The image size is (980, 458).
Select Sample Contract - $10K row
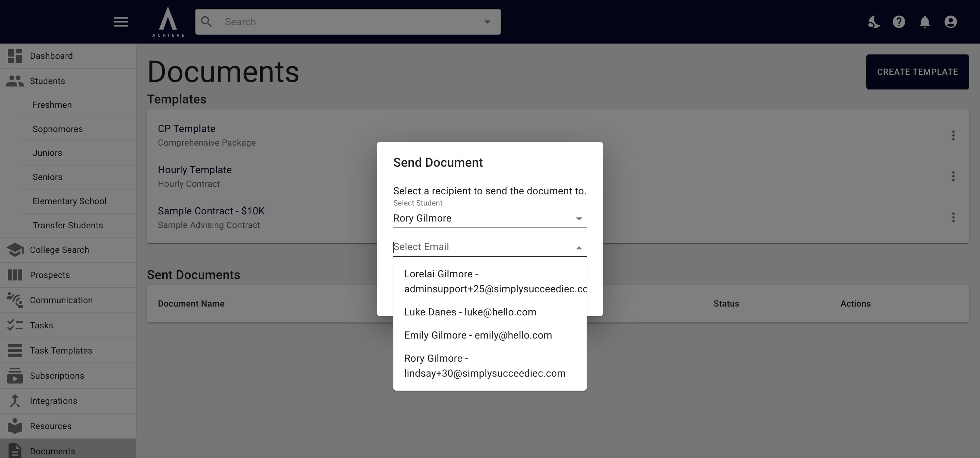click(558, 217)
